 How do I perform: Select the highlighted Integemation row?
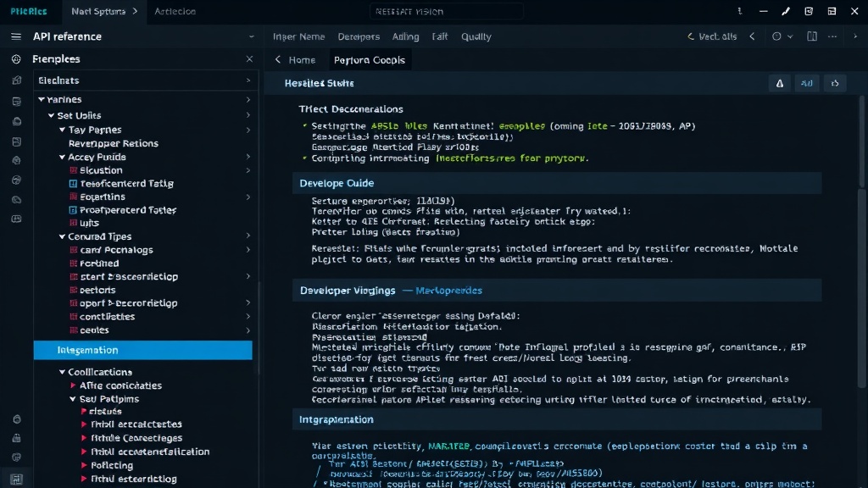(x=142, y=350)
